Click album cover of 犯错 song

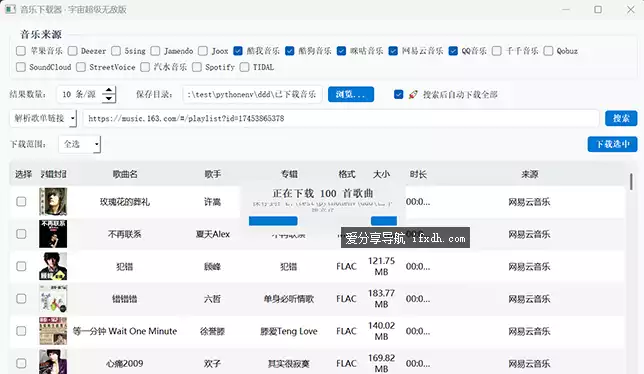(53, 266)
